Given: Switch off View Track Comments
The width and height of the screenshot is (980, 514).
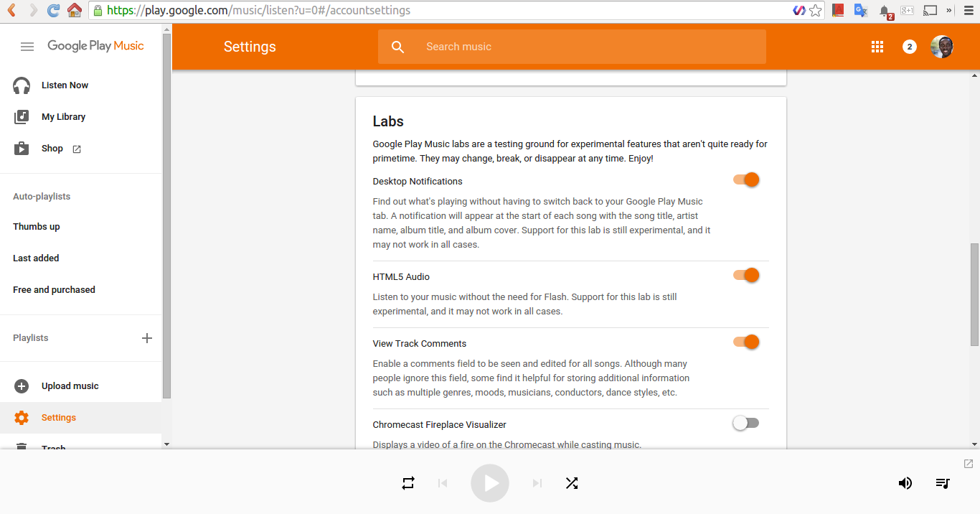Looking at the screenshot, I should [x=746, y=342].
